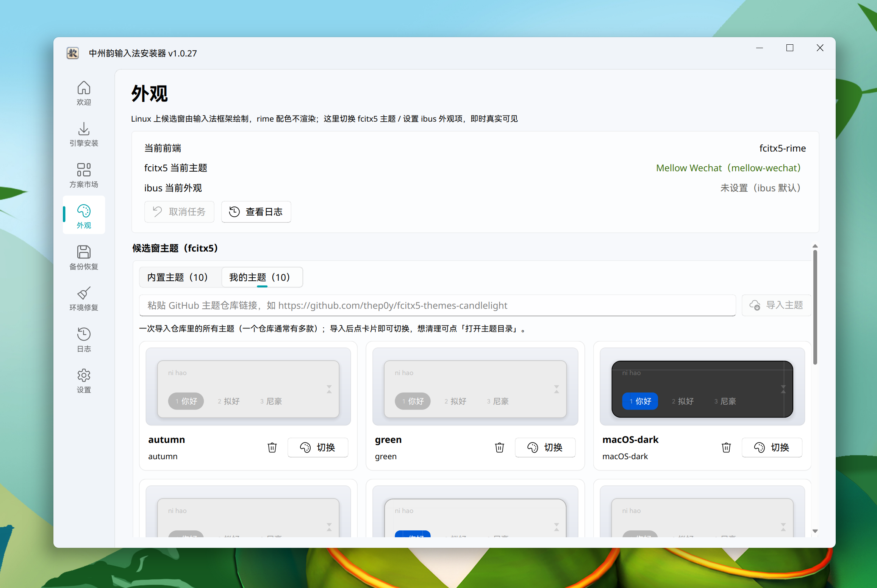Open the 欢迎 home page
The image size is (877, 588).
coord(84,93)
